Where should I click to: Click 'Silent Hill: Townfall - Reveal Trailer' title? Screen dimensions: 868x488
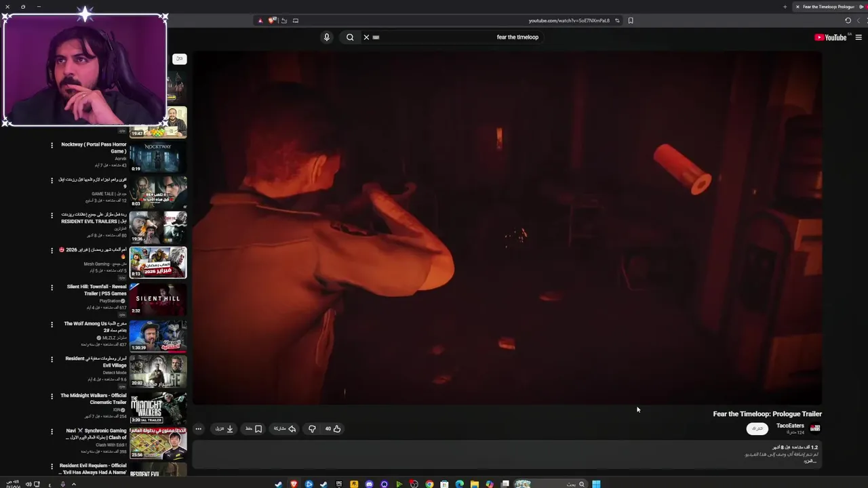pyautogui.click(x=96, y=290)
